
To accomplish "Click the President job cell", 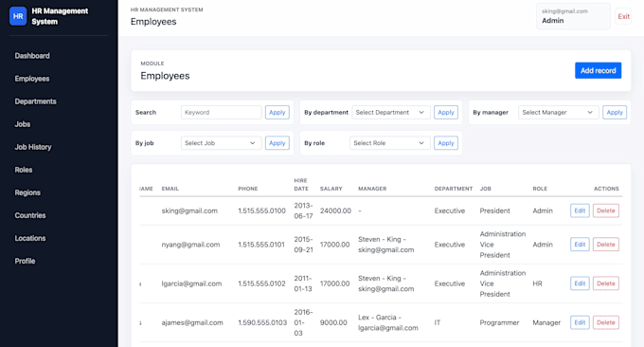I will (x=495, y=210).
